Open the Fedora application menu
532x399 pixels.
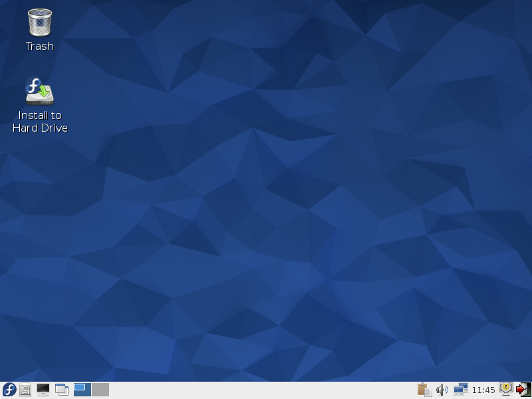click(9, 390)
